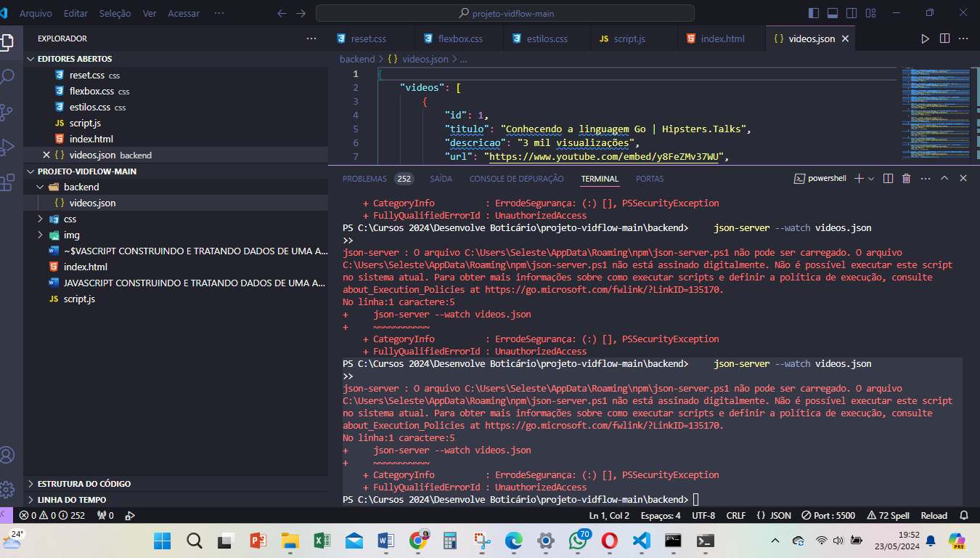Image resolution: width=980 pixels, height=558 pixels.
Task: Open the new terminal launch profile dropdown
Action: click(871, 178)
